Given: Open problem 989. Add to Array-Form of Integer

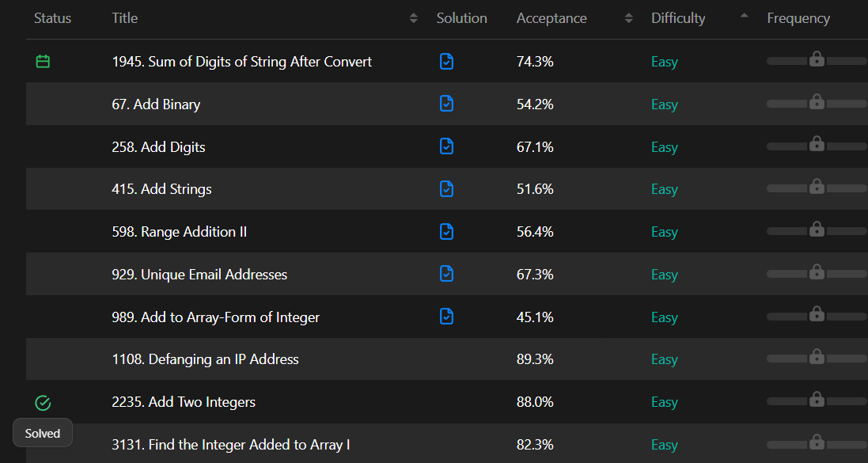Looking at the screenshot, I should tap(216, 317).
